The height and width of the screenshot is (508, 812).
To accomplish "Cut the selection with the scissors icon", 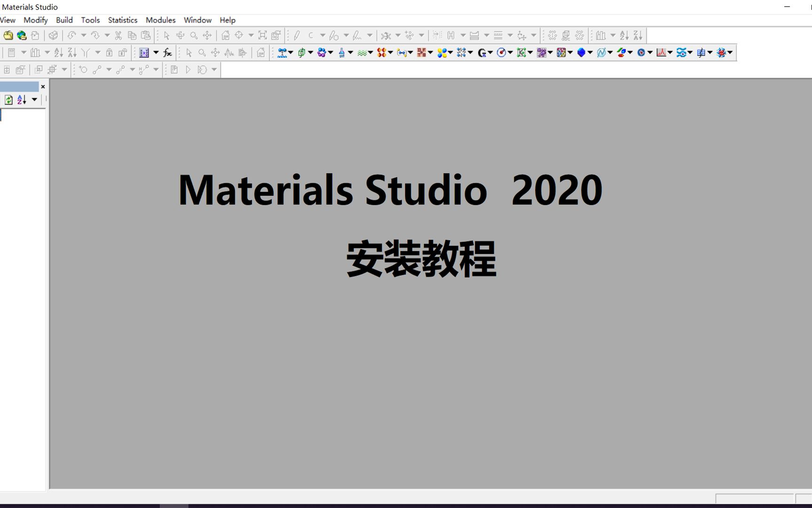I will pyautogui.click(x=118, y=35).
